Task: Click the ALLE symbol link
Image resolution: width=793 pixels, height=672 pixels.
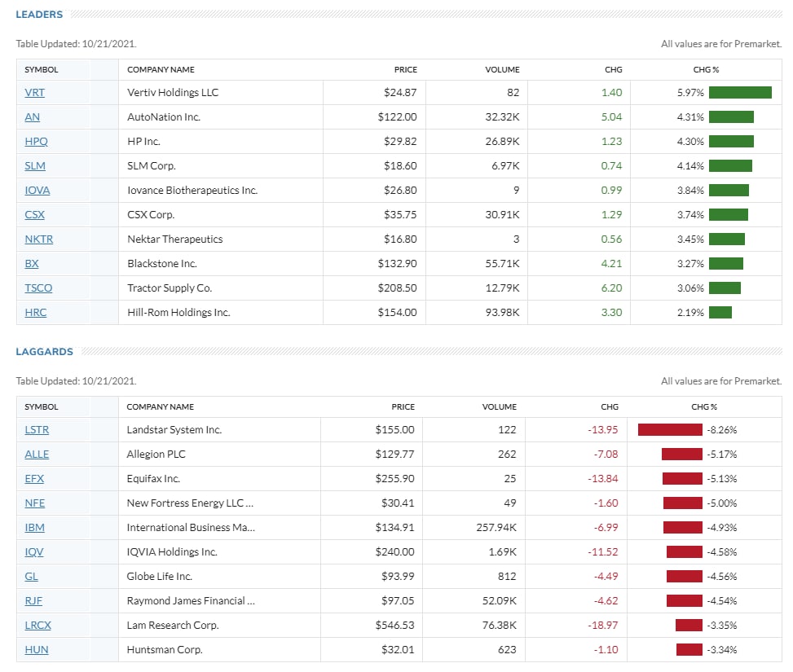Action: click(37, 454)
